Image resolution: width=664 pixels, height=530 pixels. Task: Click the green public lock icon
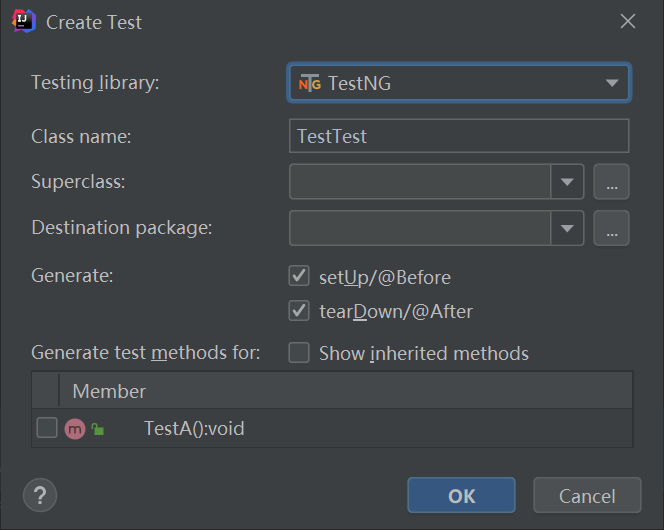98,429
